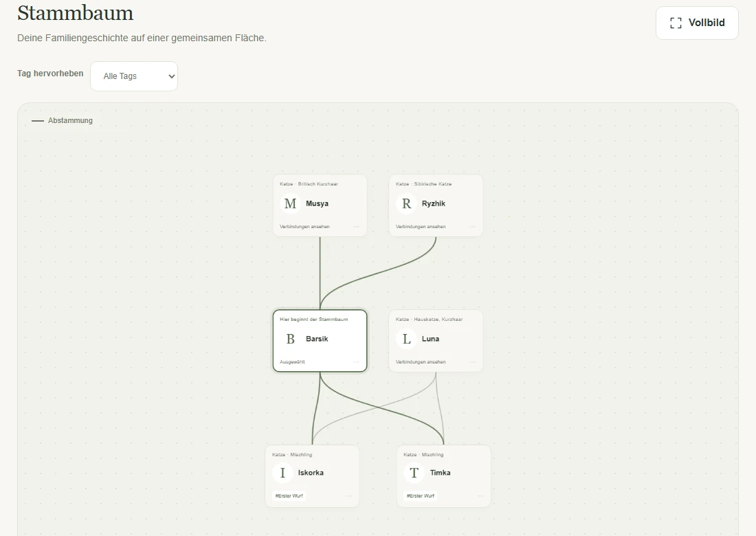Click 'Katze · Mischling' label on Timka card
Screen dimensions: 756x536
point(423,454)
